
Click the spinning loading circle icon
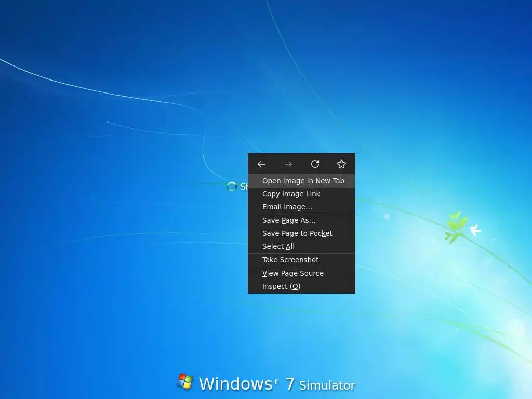(231, 187)
